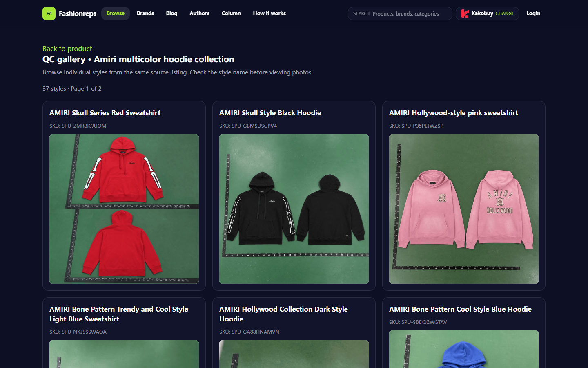The image size is (588, 368).
Task: Click the Kakobuy red logo icon
Action: 465,13
